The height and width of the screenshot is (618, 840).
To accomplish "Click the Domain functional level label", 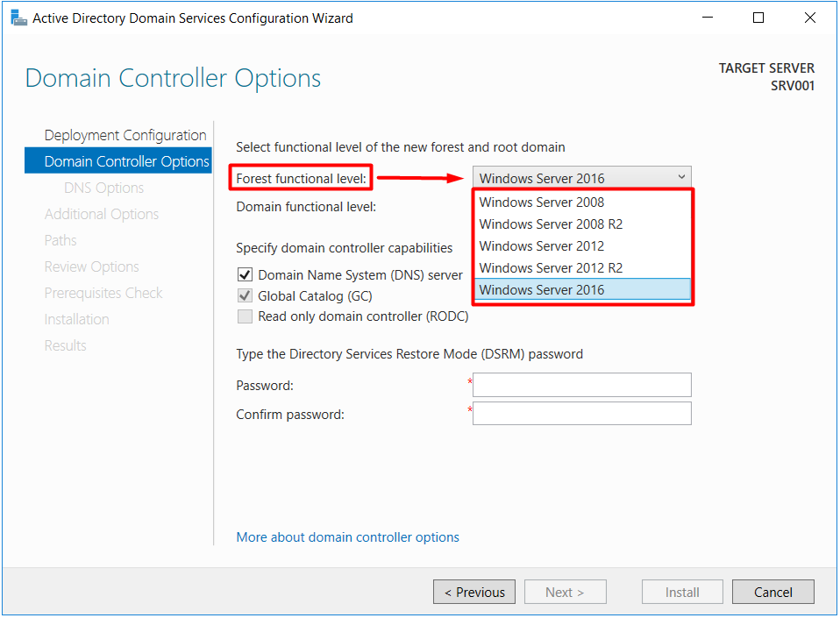I will [306, 207].
